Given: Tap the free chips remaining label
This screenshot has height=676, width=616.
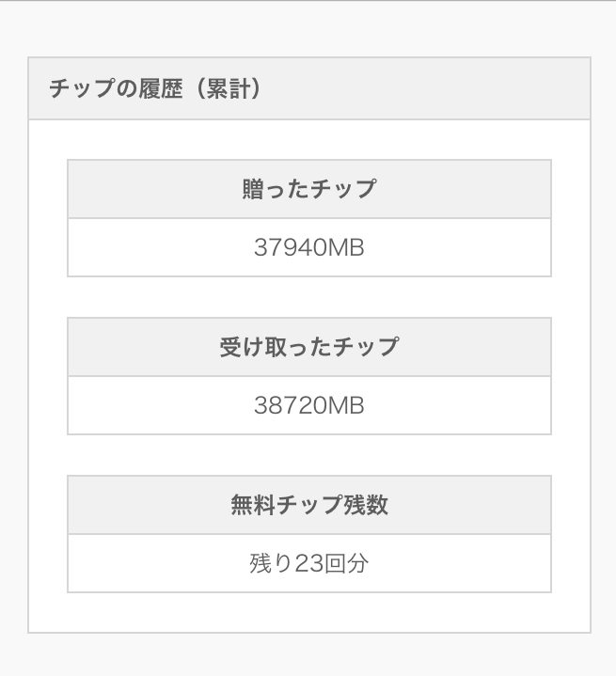Looking at the screenshot, I should 308,505.
